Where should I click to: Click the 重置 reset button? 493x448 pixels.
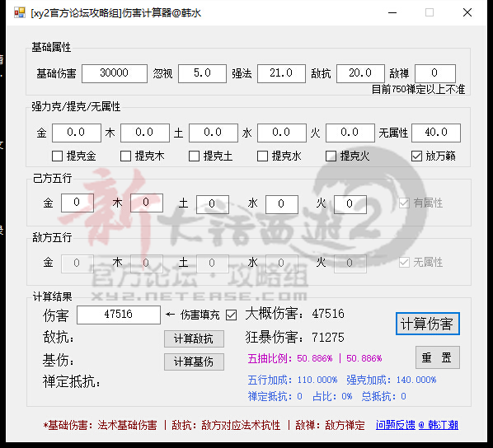[437, 357]
